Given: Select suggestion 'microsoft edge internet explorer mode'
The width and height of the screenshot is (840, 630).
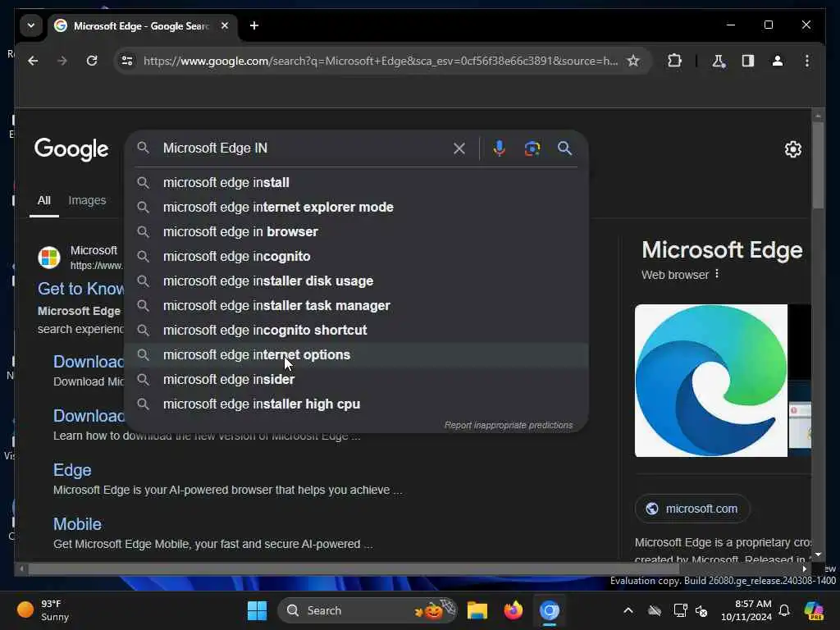Looking at the screenshot, I should click(356, 208).
